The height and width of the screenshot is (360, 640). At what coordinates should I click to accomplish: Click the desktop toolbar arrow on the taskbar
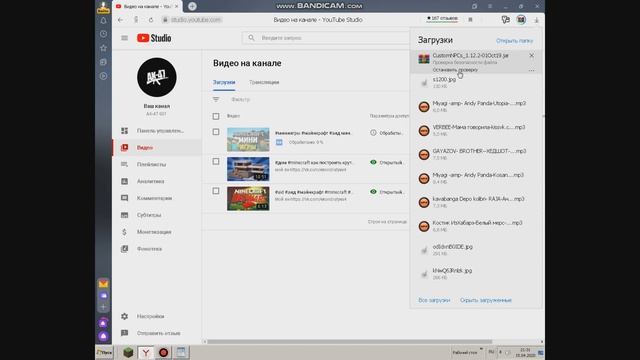pos(481,349)
